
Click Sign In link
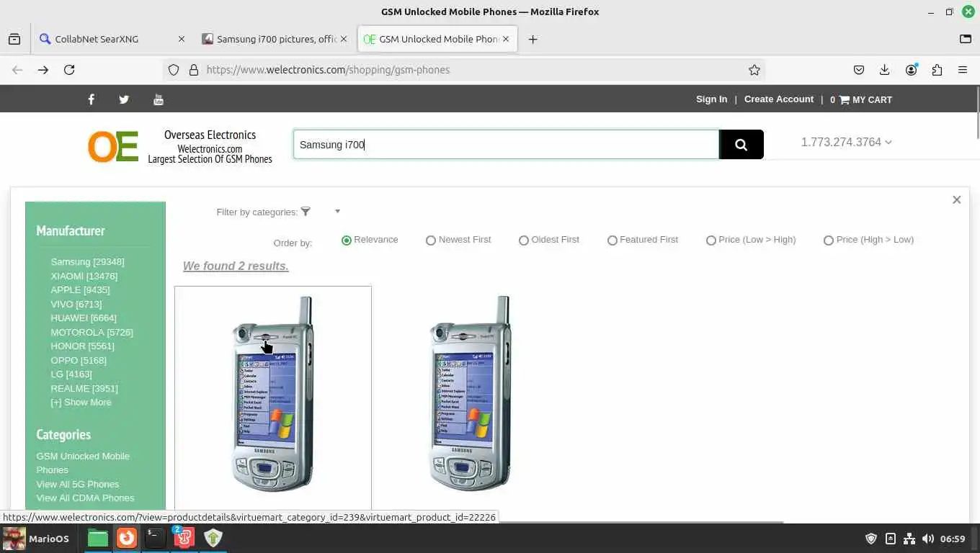point(711,99)
